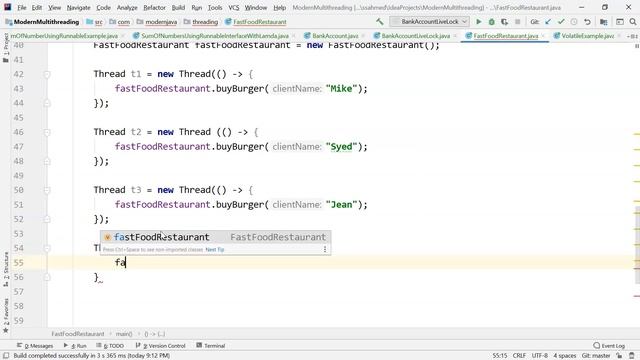
Task: Show Git history clock icon
Action: 574,22
